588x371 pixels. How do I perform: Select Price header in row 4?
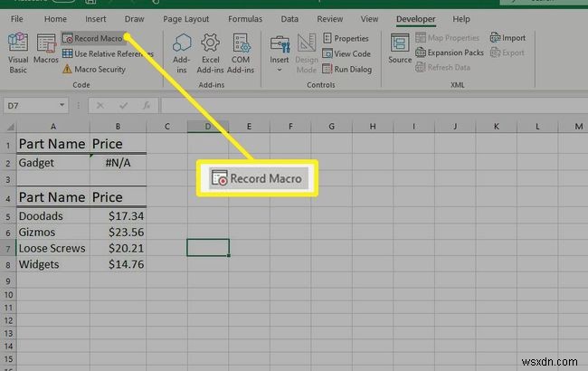point(119,197)
